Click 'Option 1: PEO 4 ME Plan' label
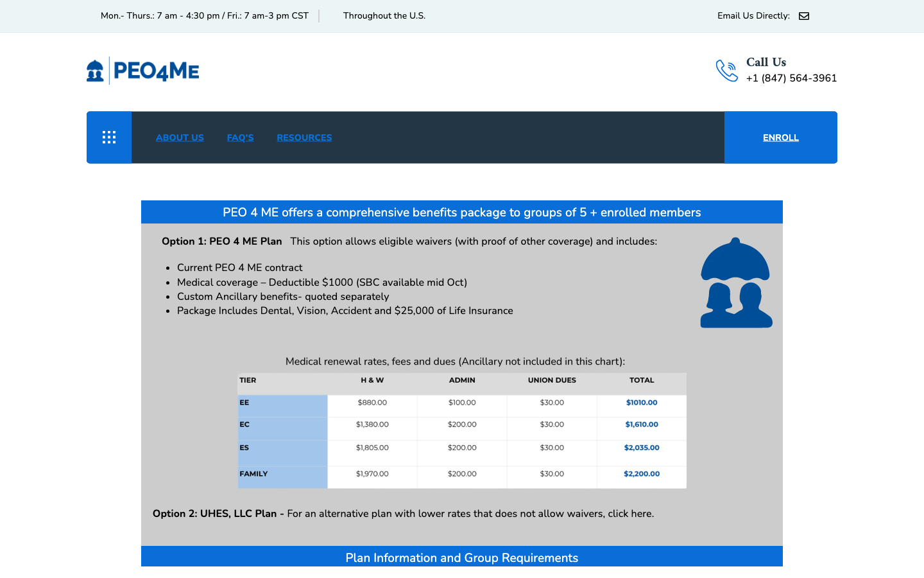 point(222,241)
